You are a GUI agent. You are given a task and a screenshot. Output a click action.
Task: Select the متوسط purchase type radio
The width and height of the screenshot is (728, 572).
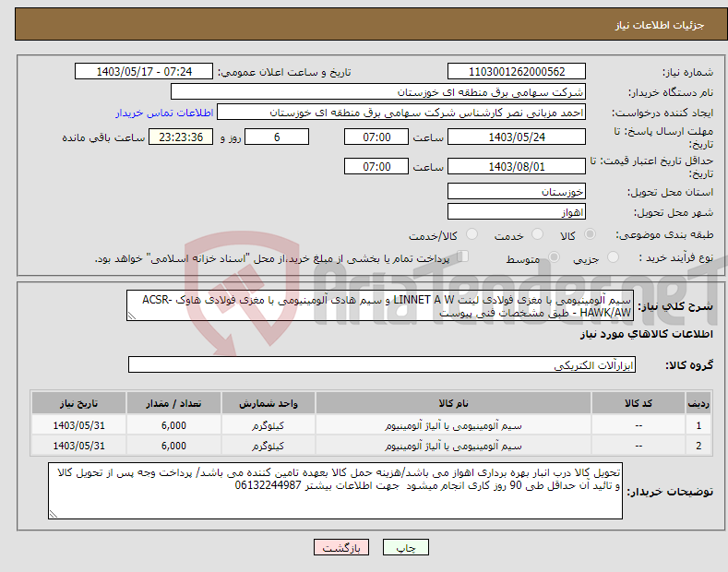[x=554, y=256]
